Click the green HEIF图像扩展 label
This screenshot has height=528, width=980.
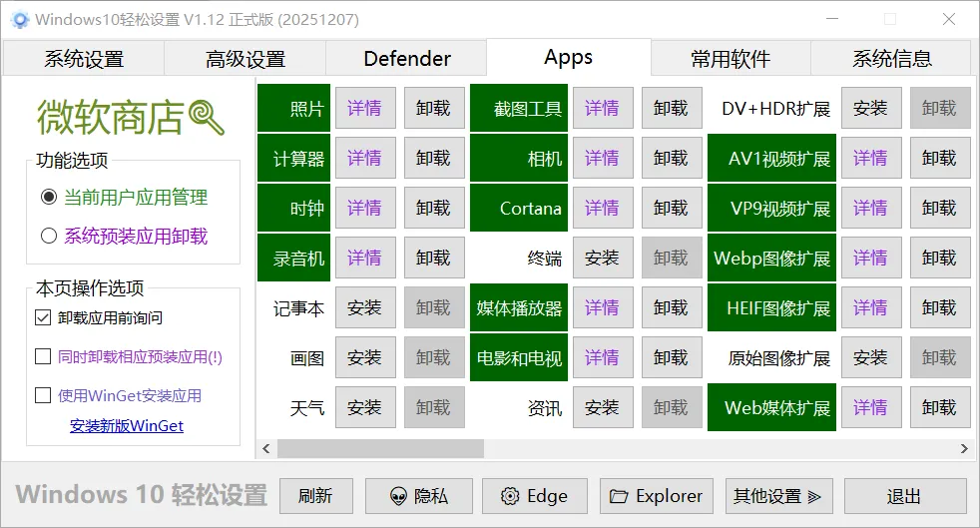coord(771,308)
